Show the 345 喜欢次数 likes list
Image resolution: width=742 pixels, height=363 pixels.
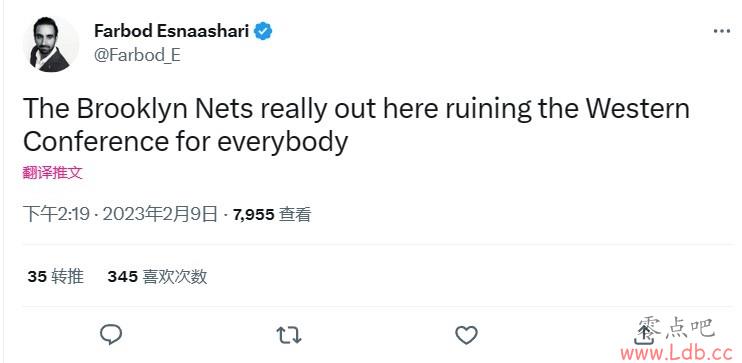[157, 276]
